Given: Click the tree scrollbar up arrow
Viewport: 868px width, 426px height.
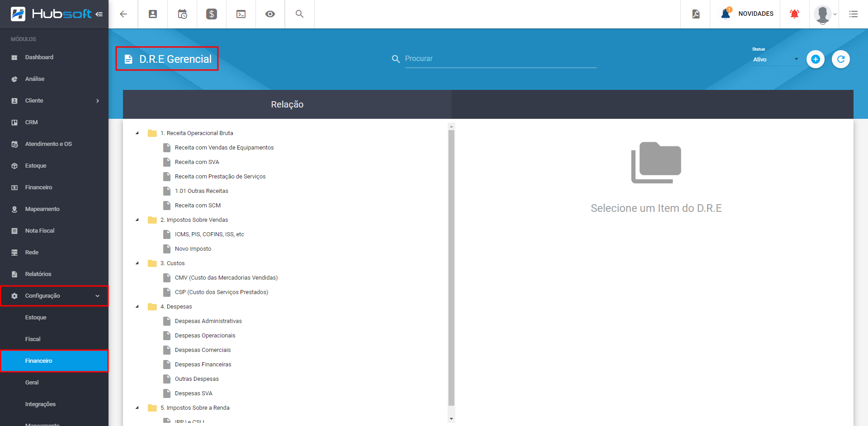Looking at the screenshot, I should (451, 126).
